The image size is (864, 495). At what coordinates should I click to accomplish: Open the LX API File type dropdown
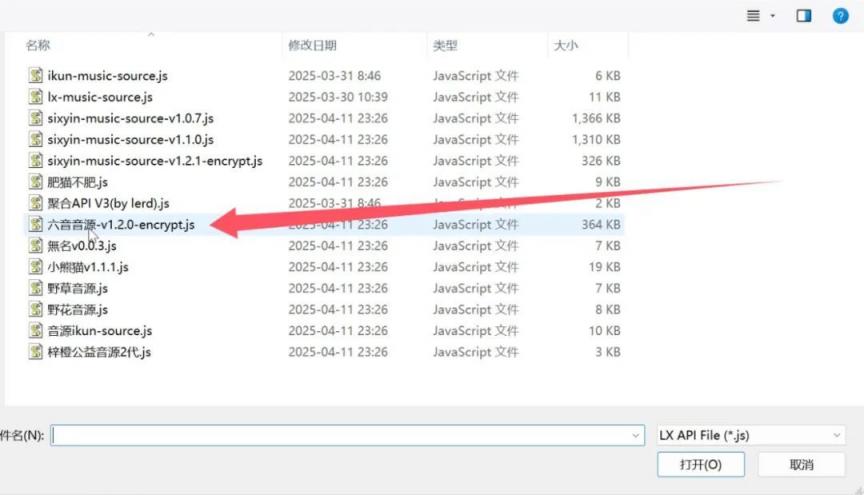(751, 435)
